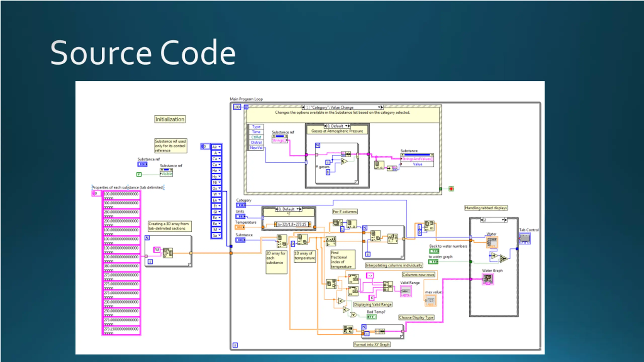Click the '300.000' string array element
Viewport: 644px width, 362px height.
point(121,205)
